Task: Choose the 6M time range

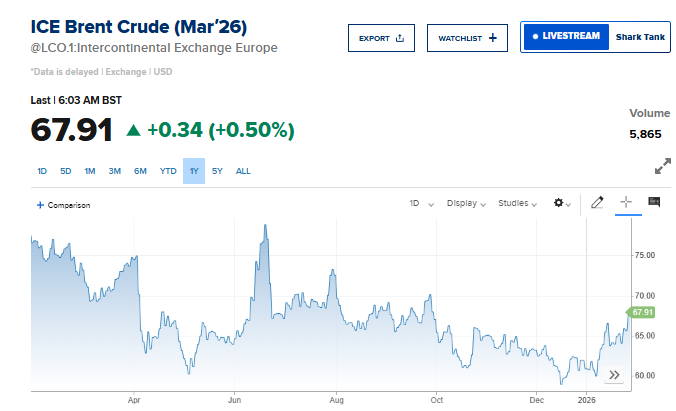Action: coord(140,171)
